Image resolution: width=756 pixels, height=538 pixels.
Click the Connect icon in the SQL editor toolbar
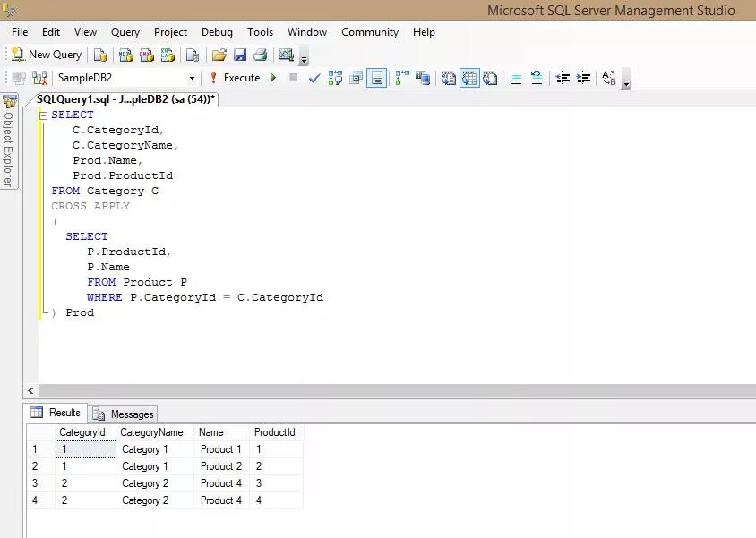tap(19, 78)
